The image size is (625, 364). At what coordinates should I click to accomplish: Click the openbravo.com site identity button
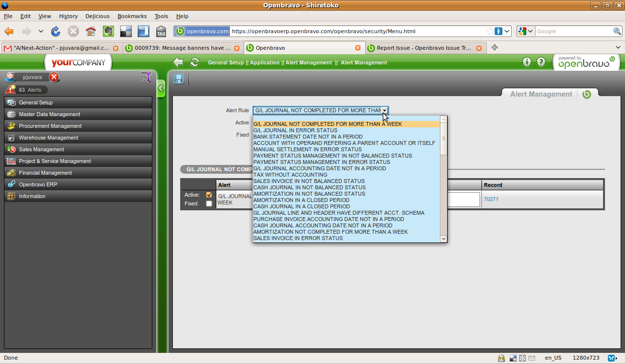click(x=202, y=31)
